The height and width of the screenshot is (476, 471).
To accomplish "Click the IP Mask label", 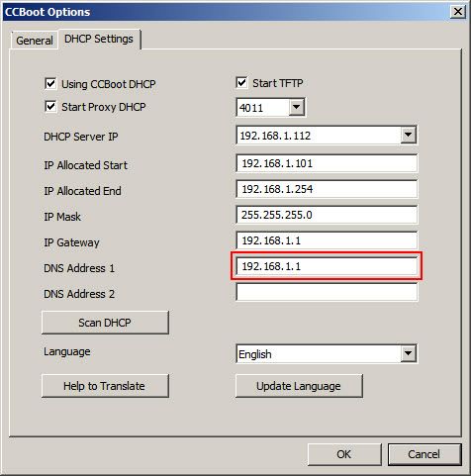I will click(62, 217).
